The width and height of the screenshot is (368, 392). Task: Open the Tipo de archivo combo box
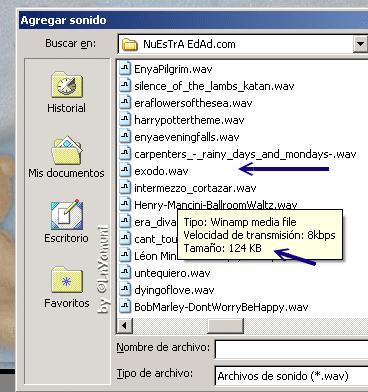coord(292,376)
